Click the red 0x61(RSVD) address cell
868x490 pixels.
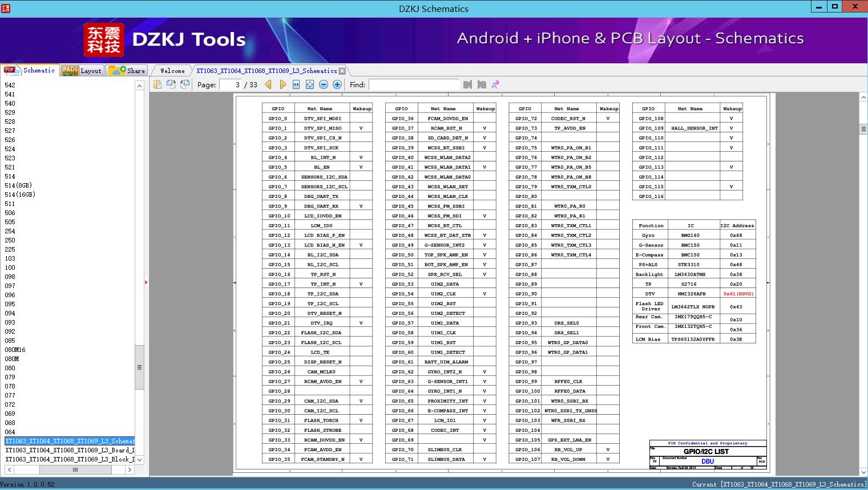(x=738, y=294)
